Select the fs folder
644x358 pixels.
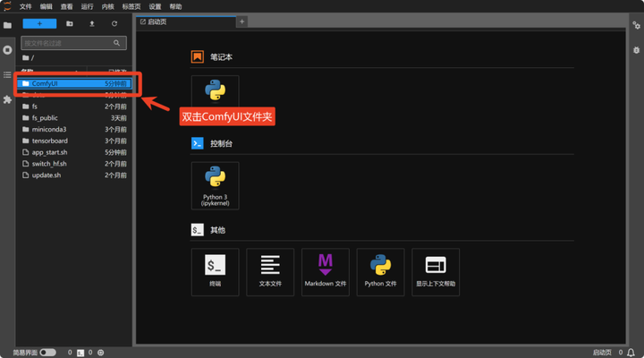pyautogui.click(x=74, y=107)
